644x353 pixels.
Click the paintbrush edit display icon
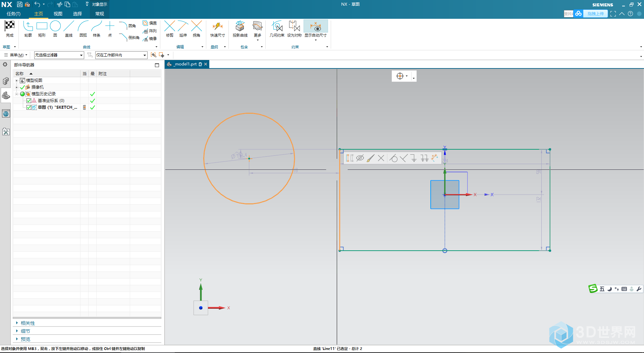pos(370,158)
